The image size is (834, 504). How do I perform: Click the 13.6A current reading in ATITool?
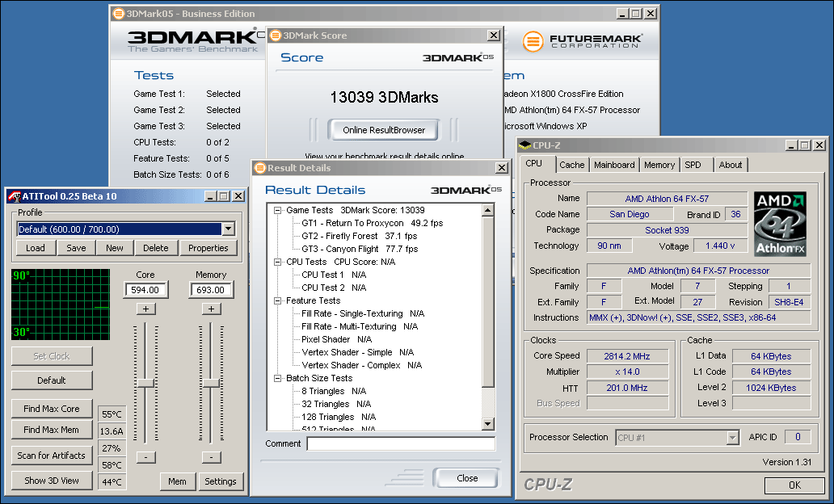click(112, 431)
